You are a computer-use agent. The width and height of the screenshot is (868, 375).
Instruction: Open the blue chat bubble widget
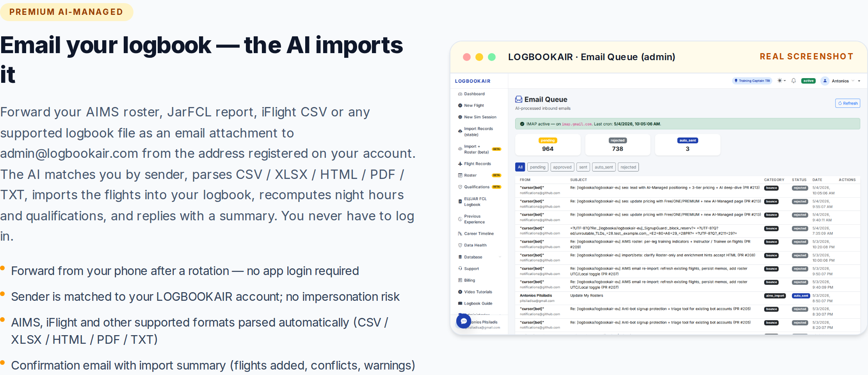[464, 321]
